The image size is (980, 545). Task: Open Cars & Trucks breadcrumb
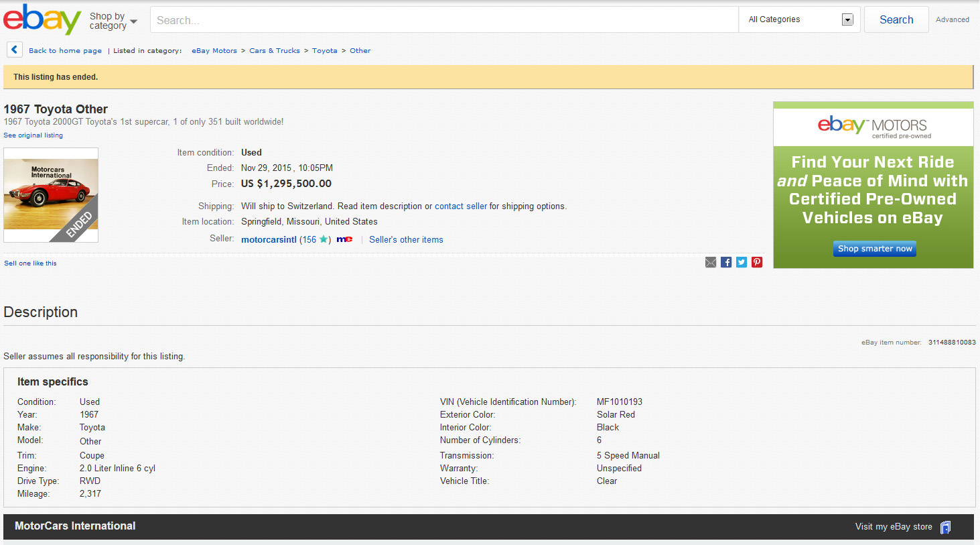[x=275, y=50]
